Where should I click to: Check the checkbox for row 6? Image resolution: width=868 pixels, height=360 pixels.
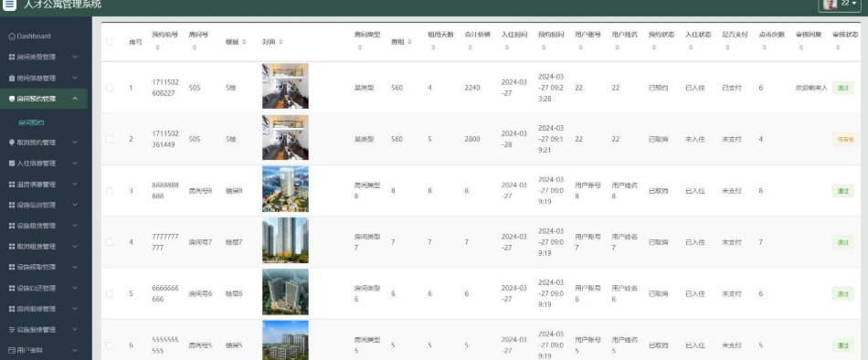pos(109,345)
